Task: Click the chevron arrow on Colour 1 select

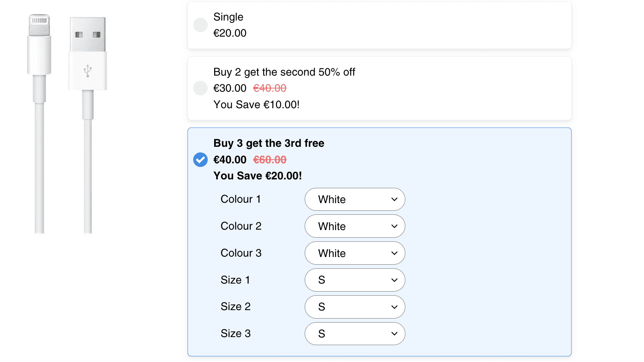Action: click(x=394, y=200)
